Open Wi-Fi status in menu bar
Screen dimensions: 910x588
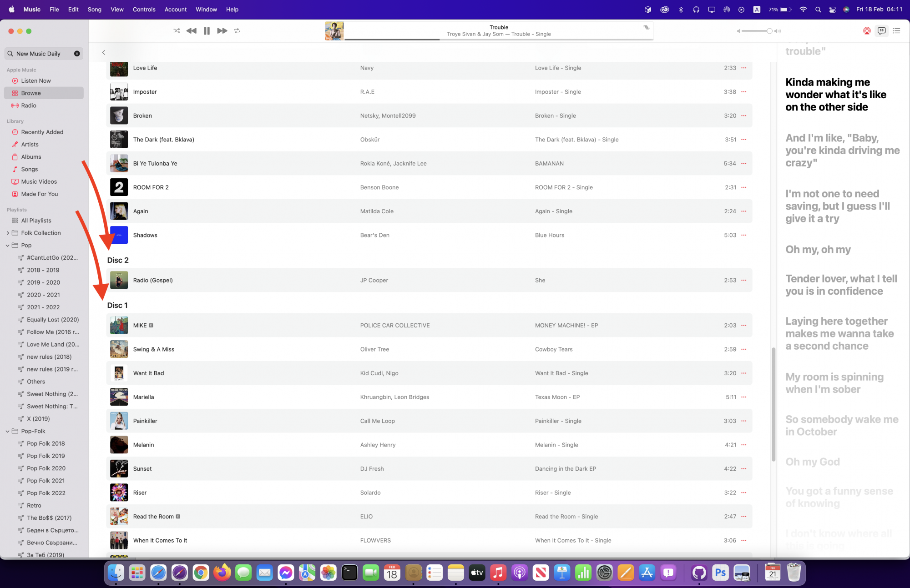coord(803,9)
